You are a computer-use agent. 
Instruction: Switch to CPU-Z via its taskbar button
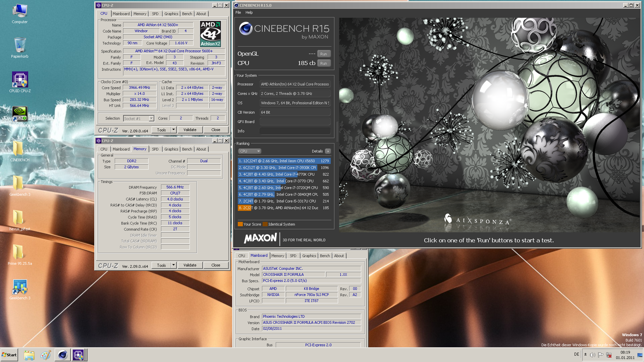(78, 355)
